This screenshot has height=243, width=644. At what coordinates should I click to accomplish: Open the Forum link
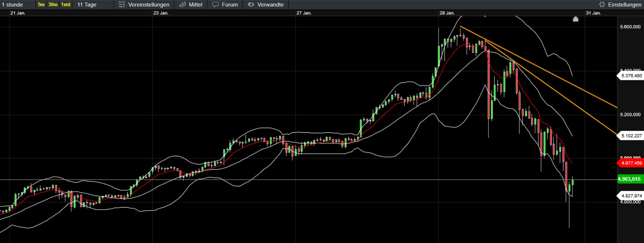click(x=230, y=5)
